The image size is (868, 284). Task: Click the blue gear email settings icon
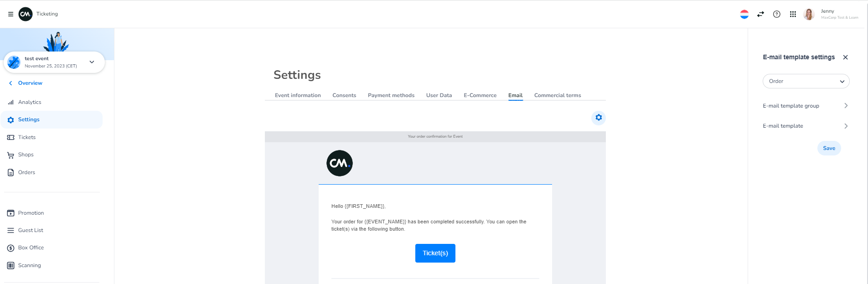tap(599, 118)
